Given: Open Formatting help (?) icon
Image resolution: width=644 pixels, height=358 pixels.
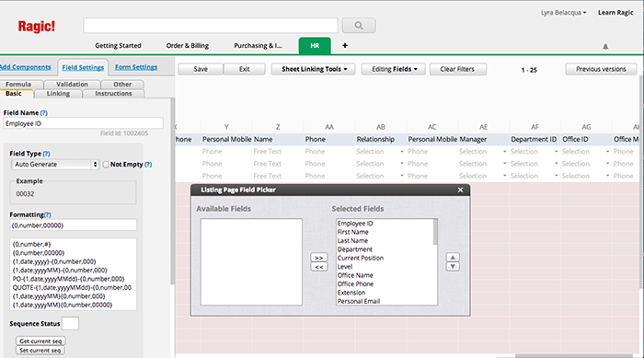Looking at the screenshot, I should [x=48, y=214].
